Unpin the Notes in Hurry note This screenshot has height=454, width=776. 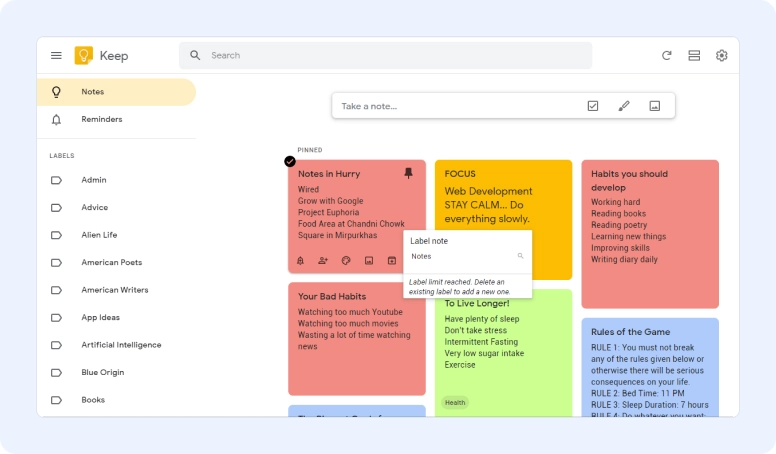pos(408,173)
